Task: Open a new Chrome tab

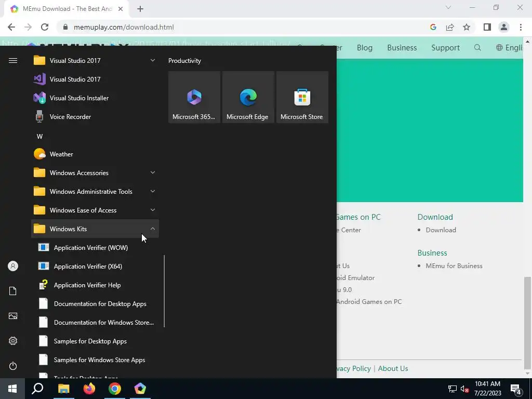Action: pos(140,9)
